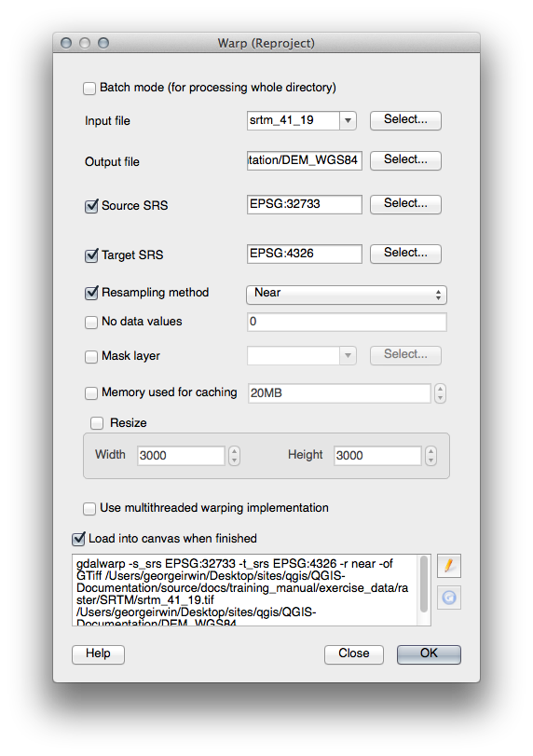Viewport: 533px width, 756px height.
Task: Click the memory caching stepper arrows
Action: point(440,393)
